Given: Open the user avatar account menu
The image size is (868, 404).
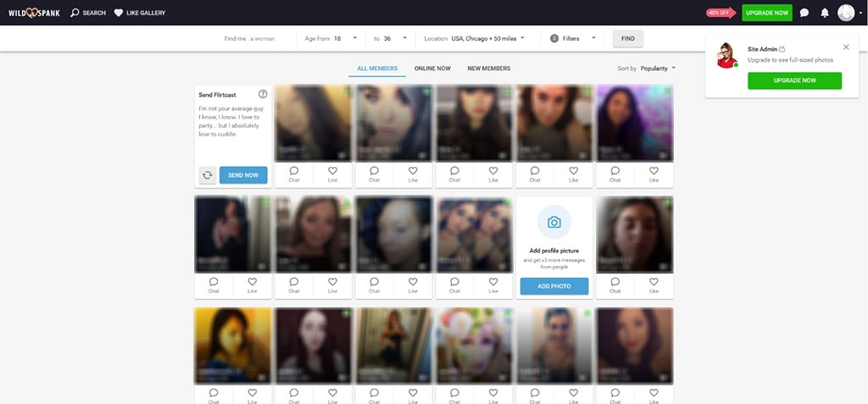Looking at the screenshot, I should (849, 13).
